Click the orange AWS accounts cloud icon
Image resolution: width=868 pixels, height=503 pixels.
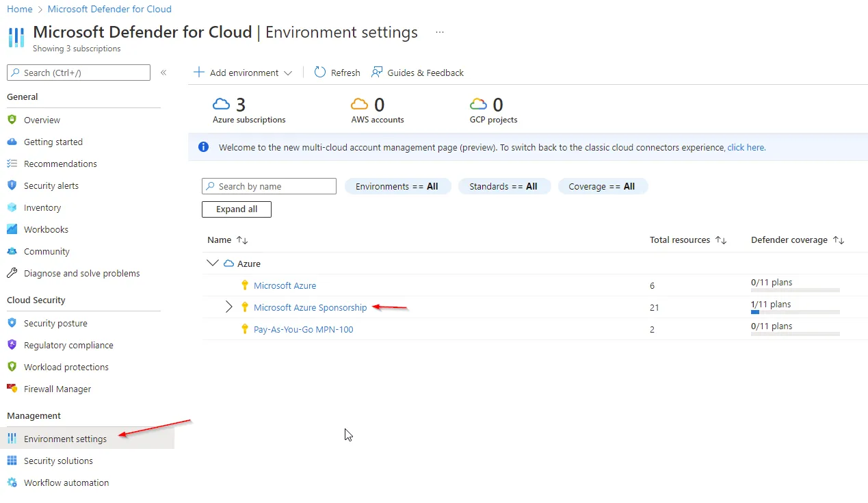pos(360,104)
